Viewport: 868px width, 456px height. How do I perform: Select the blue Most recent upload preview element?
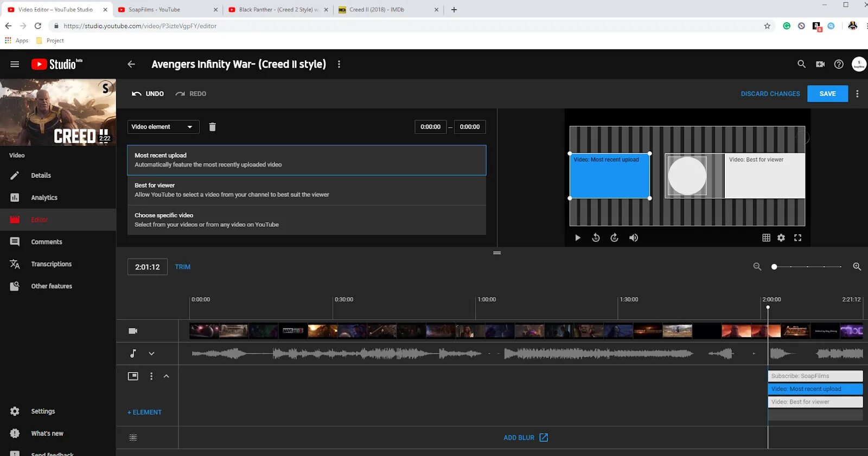pos(610,176)
